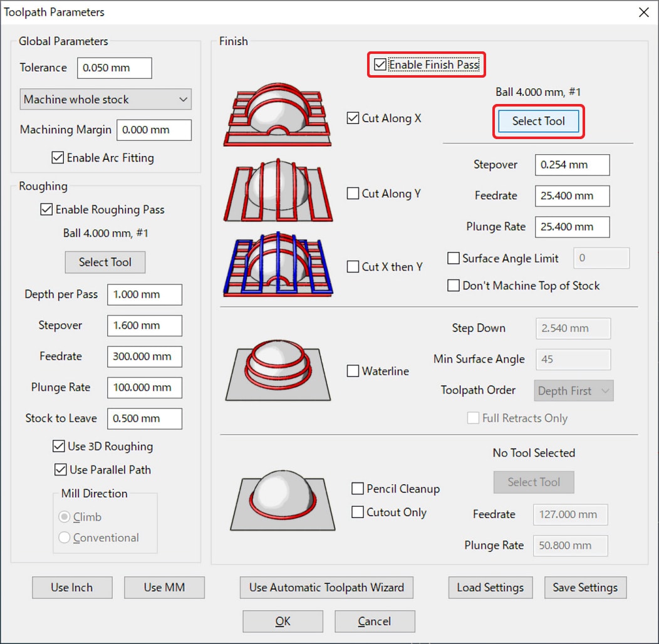The width and height of the screenshot is (659, 644).
Task: Click the Tolerance input field
Action: pyautogui.click(x=114, y=68)
